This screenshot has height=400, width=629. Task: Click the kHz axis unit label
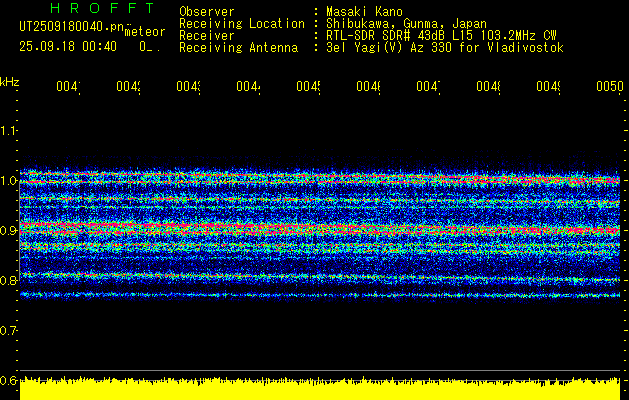pos(9,81)
